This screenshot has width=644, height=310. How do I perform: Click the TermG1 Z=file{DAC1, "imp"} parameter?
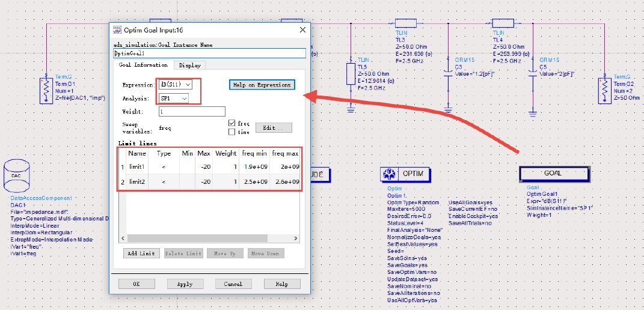tap(81, 98)
